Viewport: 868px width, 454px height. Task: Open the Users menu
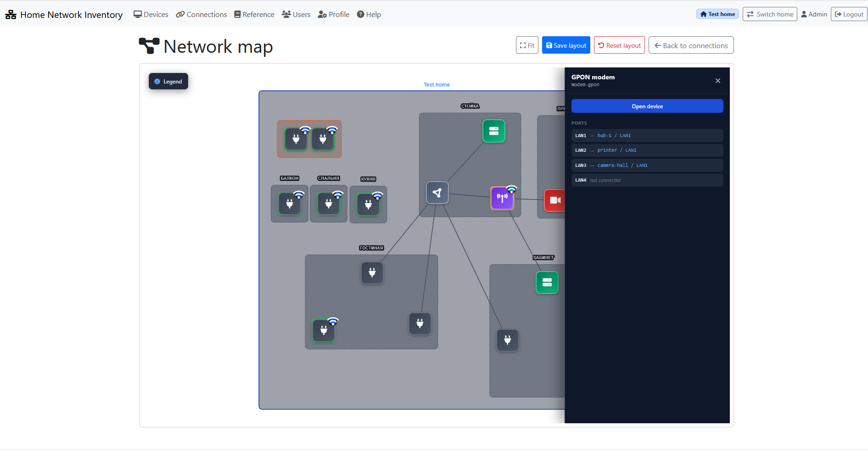[296, 14]
